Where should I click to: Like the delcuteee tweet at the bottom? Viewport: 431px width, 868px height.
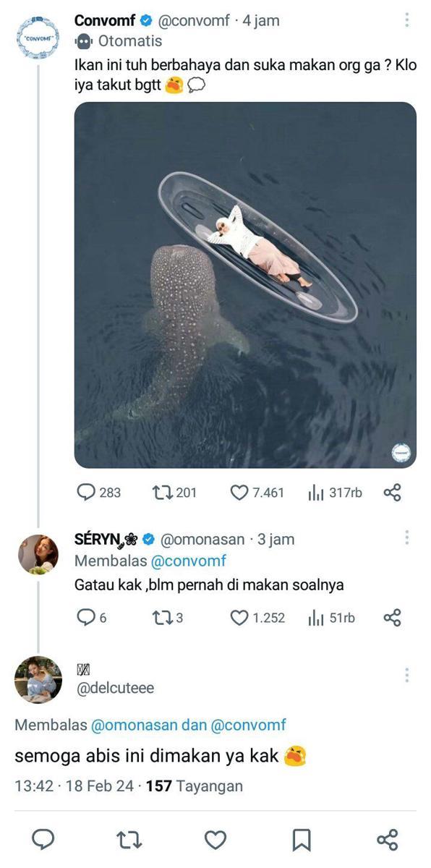pyautogui.click(x=215, y=839)
